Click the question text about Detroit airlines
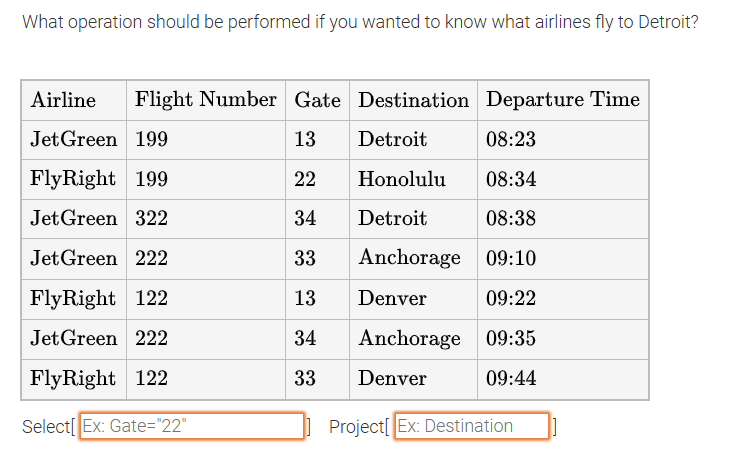Image resolution: width=731 pixels, height=462 pixels. coord(359,22)
